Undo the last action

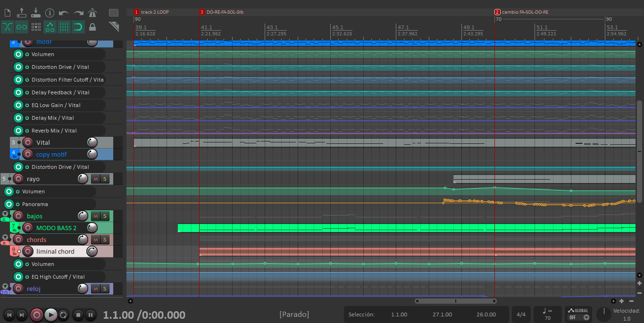pos(64,13)
